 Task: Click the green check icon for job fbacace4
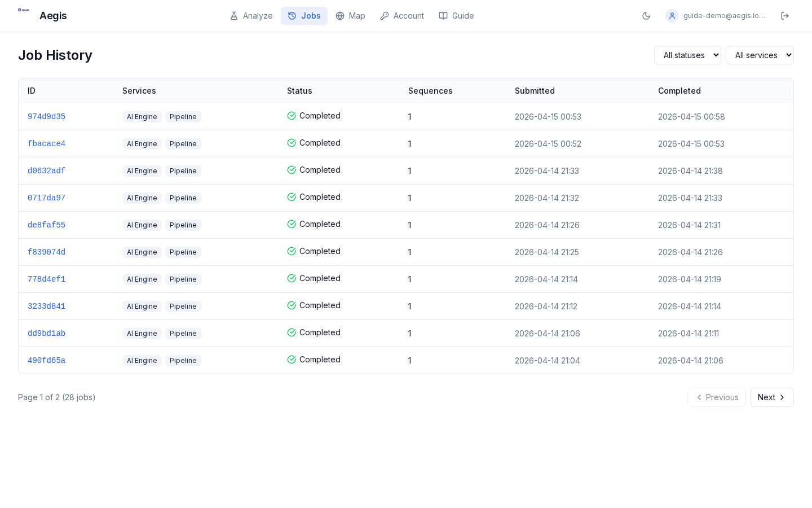292,143
